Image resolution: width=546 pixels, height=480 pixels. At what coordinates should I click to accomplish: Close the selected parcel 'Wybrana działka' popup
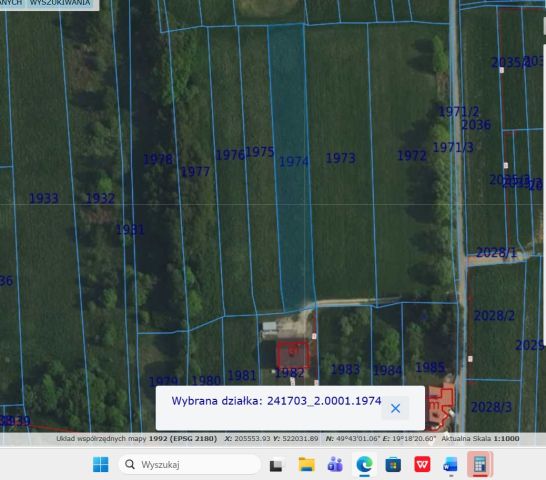coord(395,408)
